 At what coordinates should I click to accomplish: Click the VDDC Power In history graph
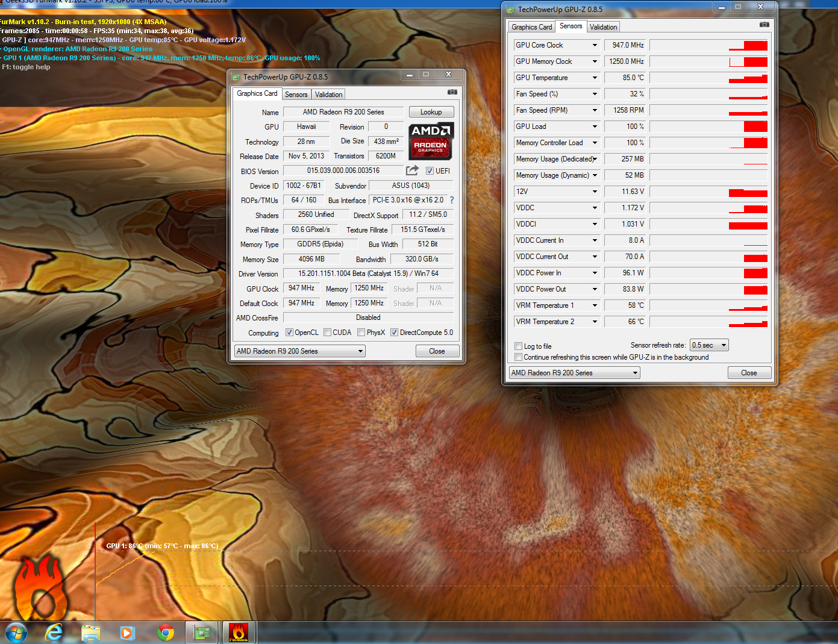coord(708,273)
